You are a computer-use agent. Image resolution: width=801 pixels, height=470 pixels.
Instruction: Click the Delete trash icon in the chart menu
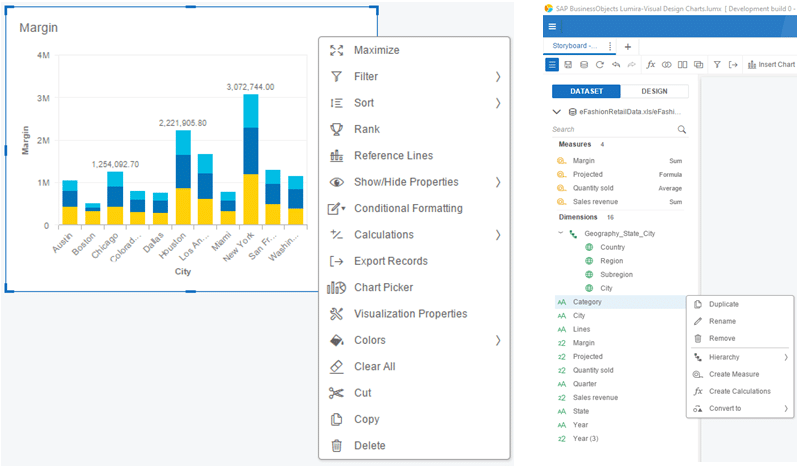(336, 445)
